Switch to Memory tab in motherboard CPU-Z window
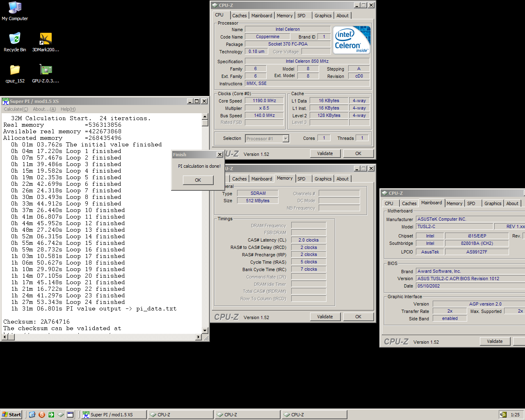Viewport: 525px width, 420px height. click(454, 203)
